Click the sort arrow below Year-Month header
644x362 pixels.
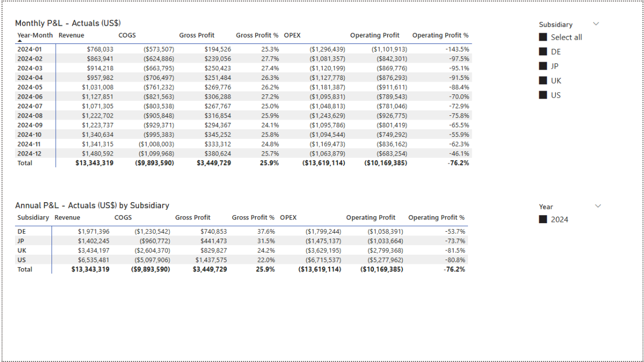pos(20,41)
